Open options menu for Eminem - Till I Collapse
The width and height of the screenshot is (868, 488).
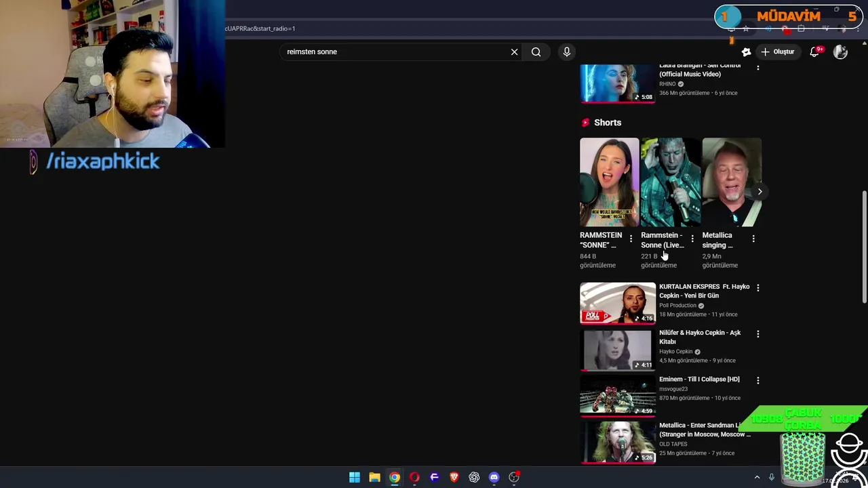coord(757,380)
